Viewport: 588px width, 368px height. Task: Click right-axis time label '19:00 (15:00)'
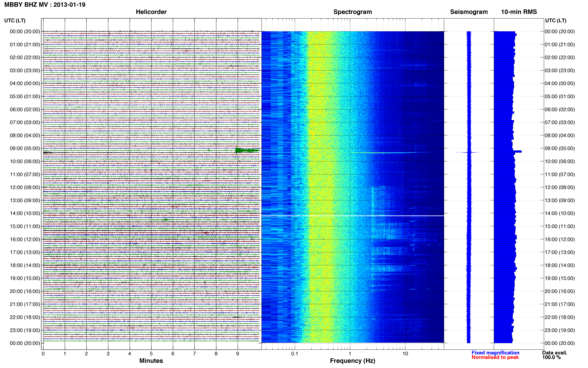(560, 278)
